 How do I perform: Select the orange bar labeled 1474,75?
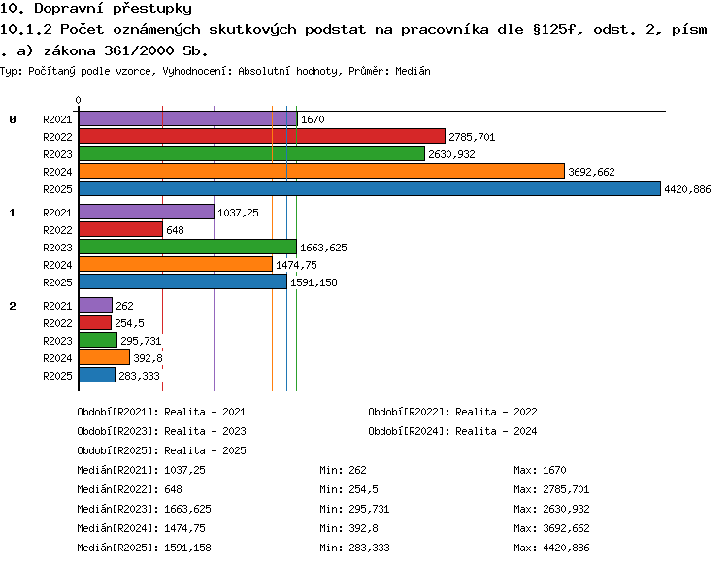176,265
